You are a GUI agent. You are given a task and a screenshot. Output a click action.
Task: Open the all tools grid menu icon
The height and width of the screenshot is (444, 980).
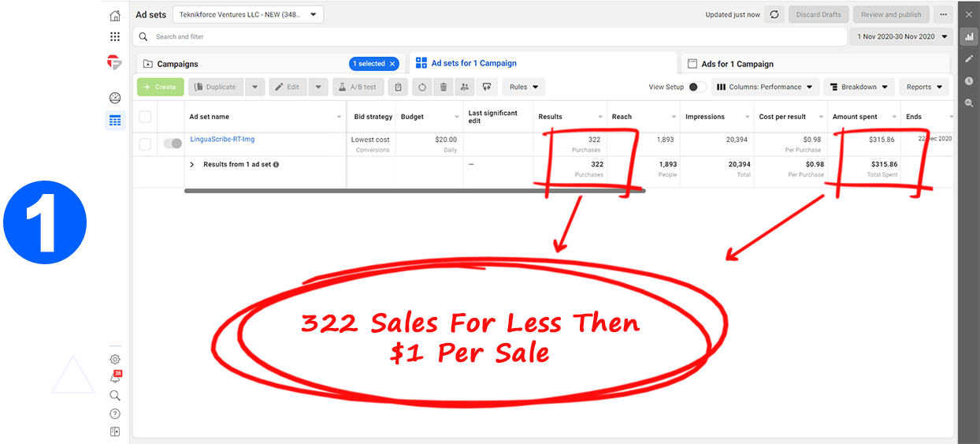115,36
